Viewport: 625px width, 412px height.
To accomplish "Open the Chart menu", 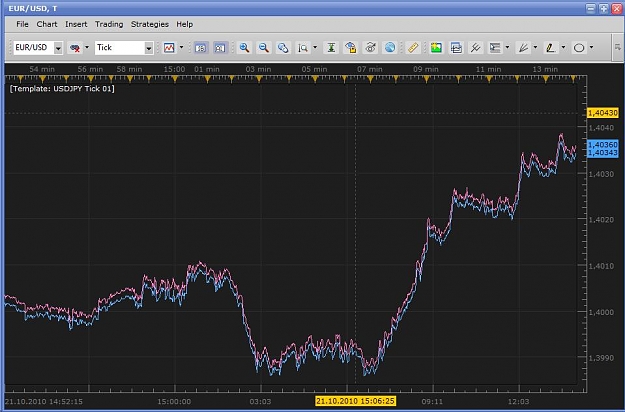I will 47,24.
